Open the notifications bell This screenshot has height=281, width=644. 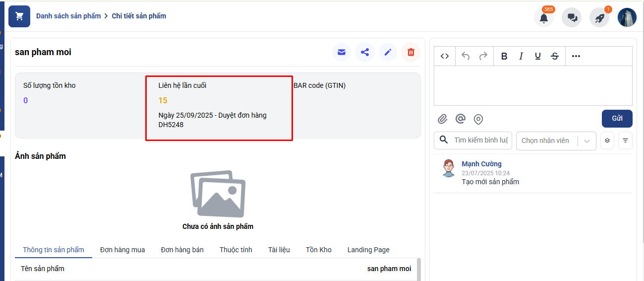coord(544,18)
